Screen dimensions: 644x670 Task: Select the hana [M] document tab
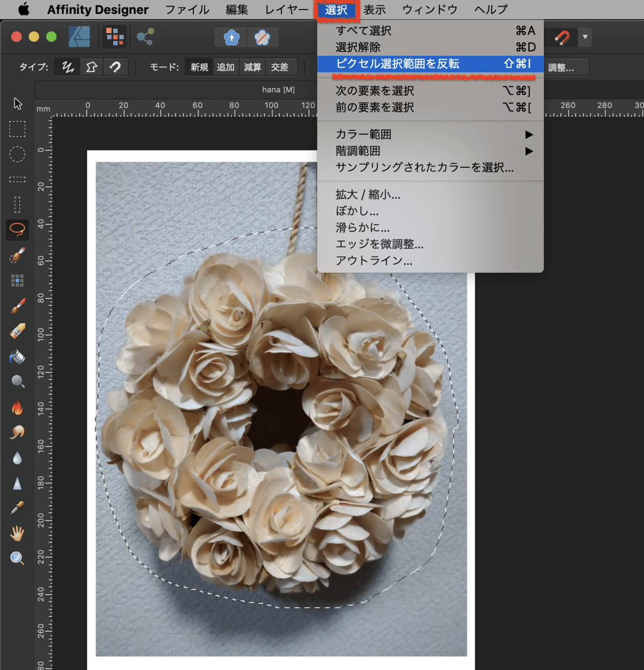279,90
